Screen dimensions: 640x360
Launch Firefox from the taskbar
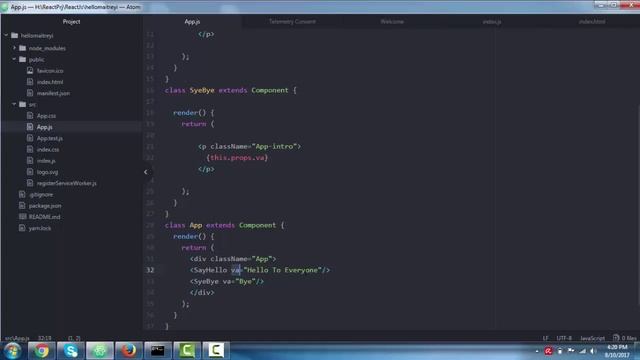coord(129,351)
